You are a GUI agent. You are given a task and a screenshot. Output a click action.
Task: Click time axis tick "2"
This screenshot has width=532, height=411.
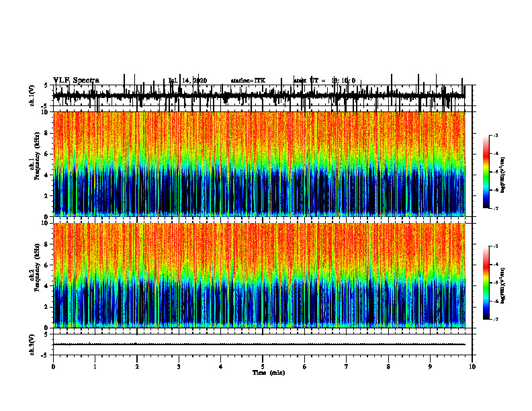pyautogui.click(x=137, y=367)
